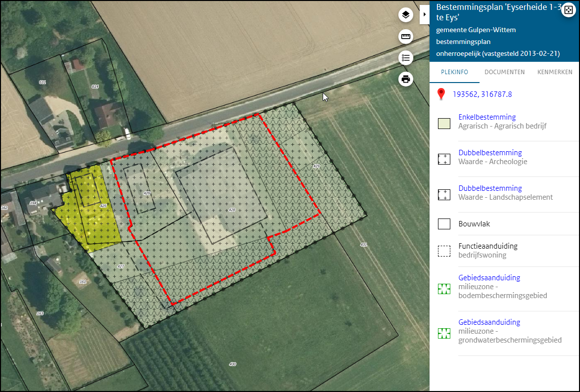Open Enkelbestemming link for Agrarisch bedrijf
This screenshot has height=392, width=580.
pos(487,117)
